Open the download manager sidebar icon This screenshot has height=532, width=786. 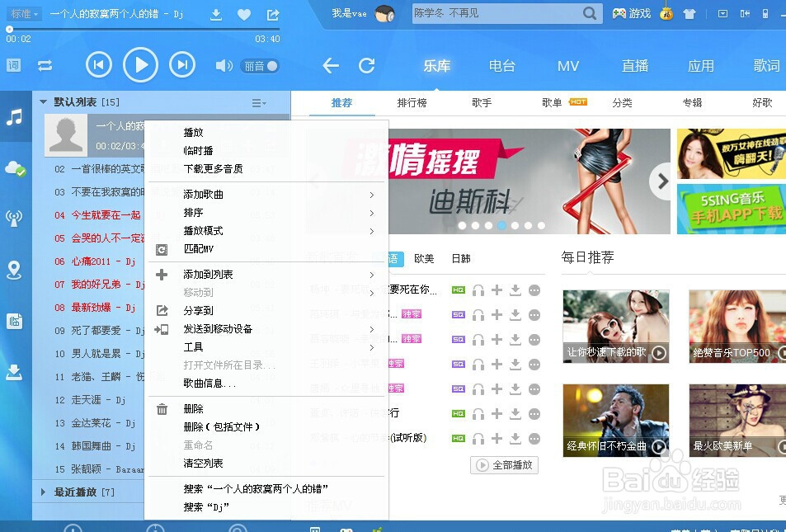14,372
